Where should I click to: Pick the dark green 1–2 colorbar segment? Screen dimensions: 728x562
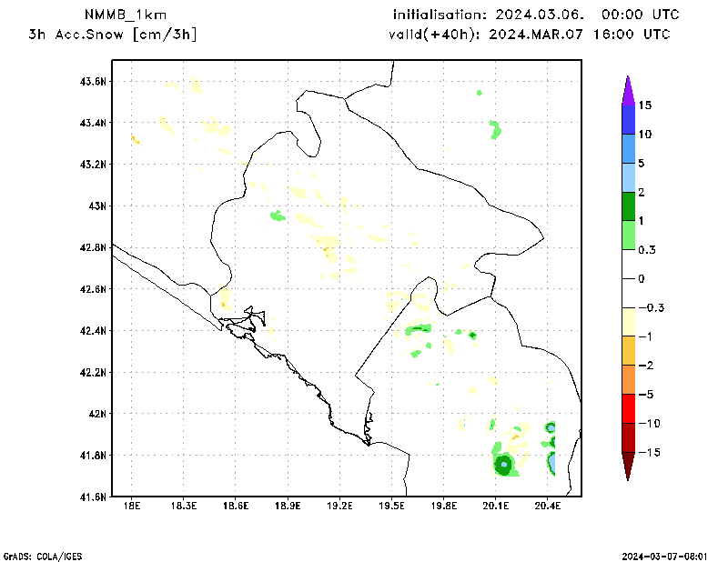(x=628, y=206)
